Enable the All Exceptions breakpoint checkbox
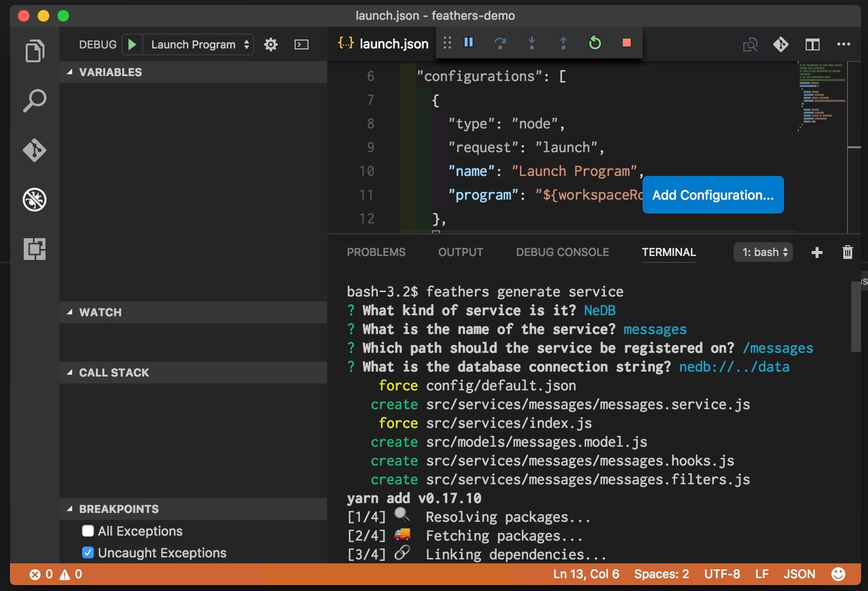This screenshot has width=868, height=591. (x=88, y=531)
